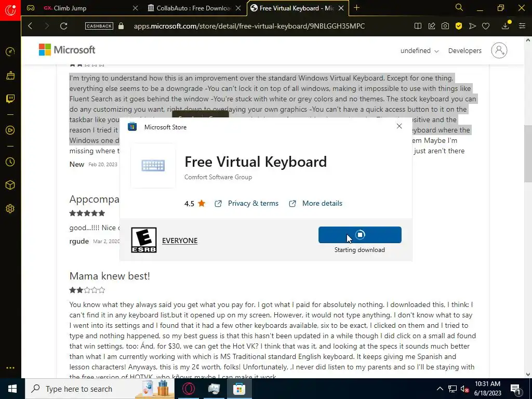This screenshot has height=399, width=532.
Task: Open Privacy & terms link
Action: tap(253, 203)
